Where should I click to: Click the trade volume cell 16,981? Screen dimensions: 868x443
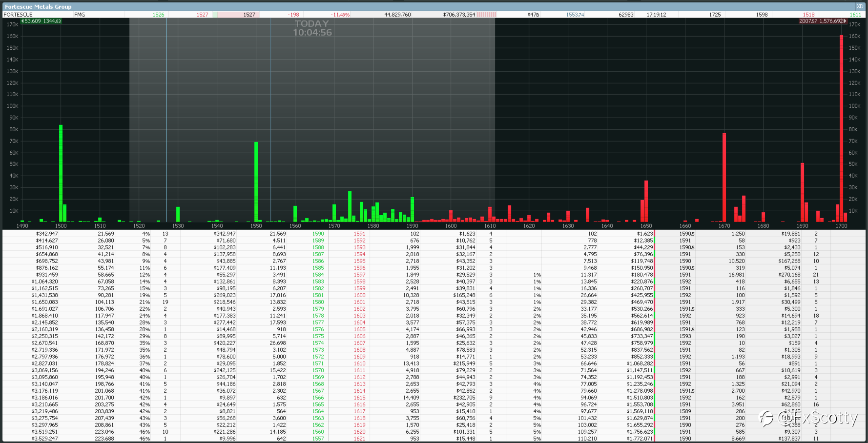[x=737, y=275]
